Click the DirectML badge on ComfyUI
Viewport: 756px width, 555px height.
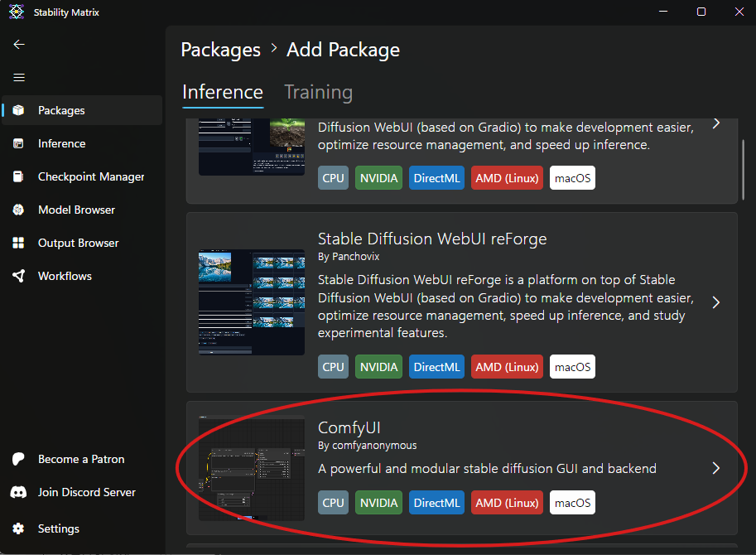point(437,503)
